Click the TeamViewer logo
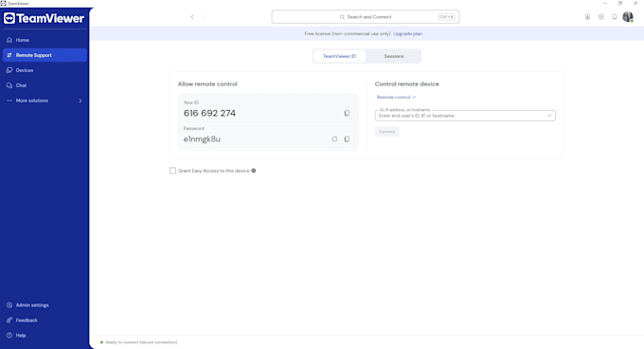Viewport: 644px width, 349px height. 44,19
